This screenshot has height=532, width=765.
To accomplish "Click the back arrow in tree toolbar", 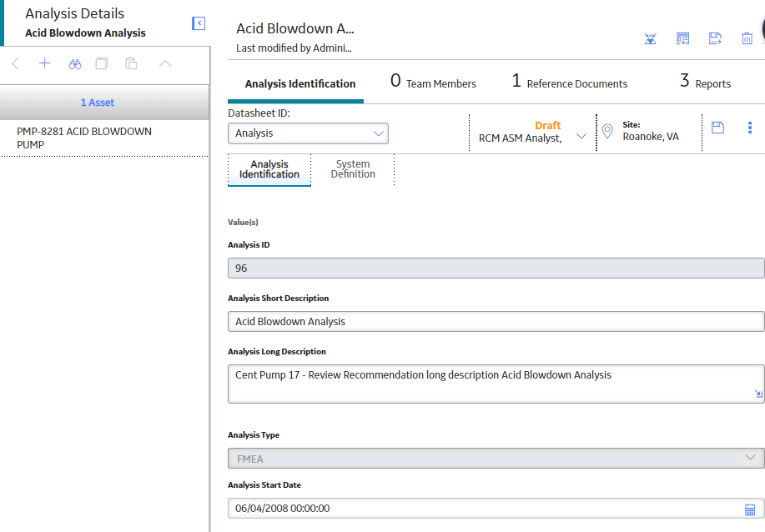I will (16, 63).
